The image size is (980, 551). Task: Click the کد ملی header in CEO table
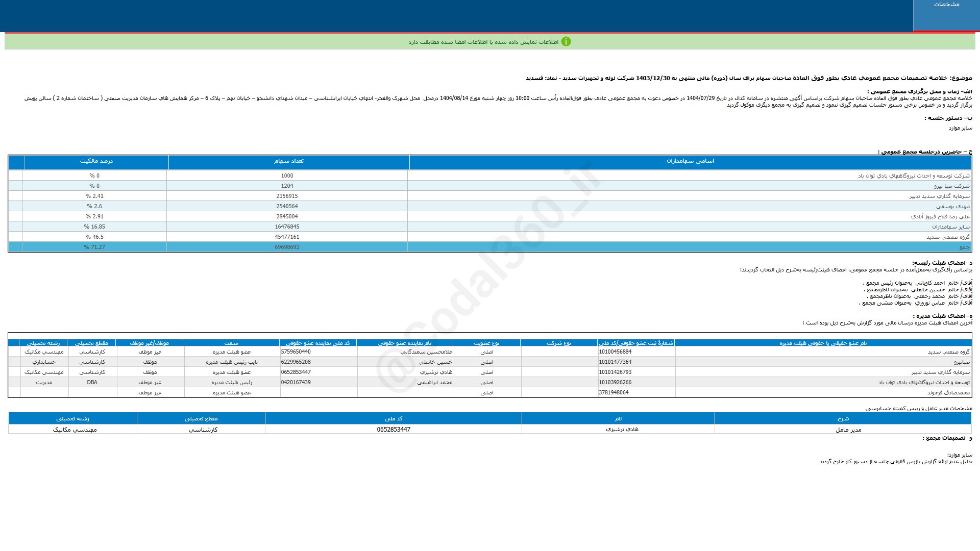tap(394, 419)
